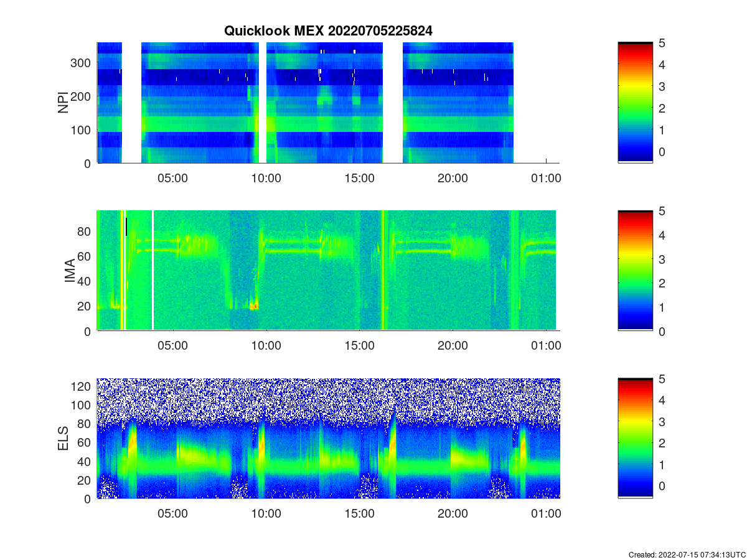Click the 2 label on the IMA colorbar

pyautogui.click(x=663, y=283)
